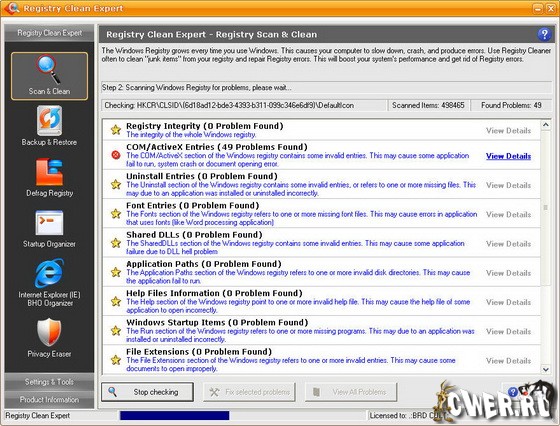
Task: Click the red error icon beside COM/ActiveX Entries
Action: (116, 155)
